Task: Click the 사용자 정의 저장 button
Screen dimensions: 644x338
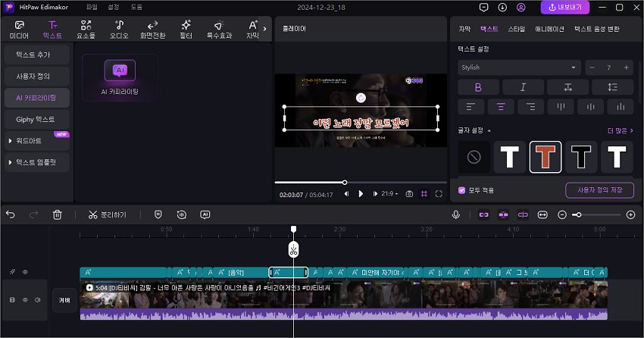Action: [599, 190]
